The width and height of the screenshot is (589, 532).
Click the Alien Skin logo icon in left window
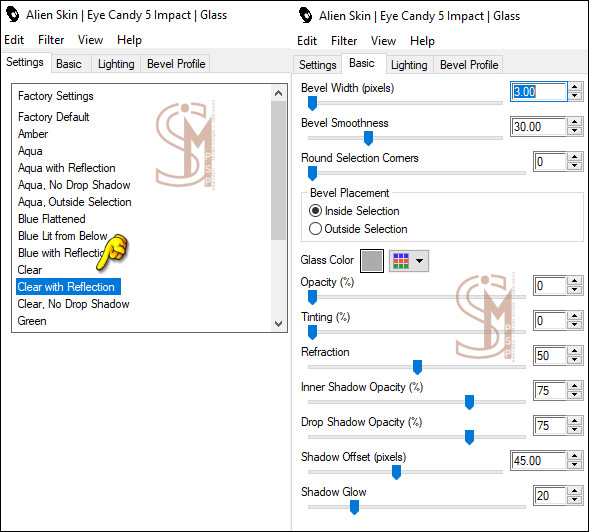pyautogui.click(x=13, y=15)
